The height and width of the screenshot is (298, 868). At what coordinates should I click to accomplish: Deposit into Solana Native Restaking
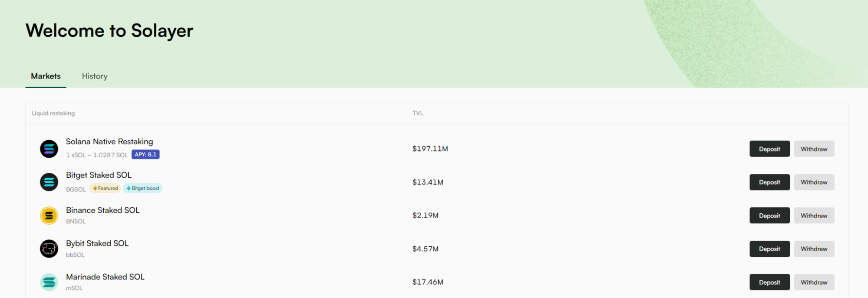click(769, 149)
